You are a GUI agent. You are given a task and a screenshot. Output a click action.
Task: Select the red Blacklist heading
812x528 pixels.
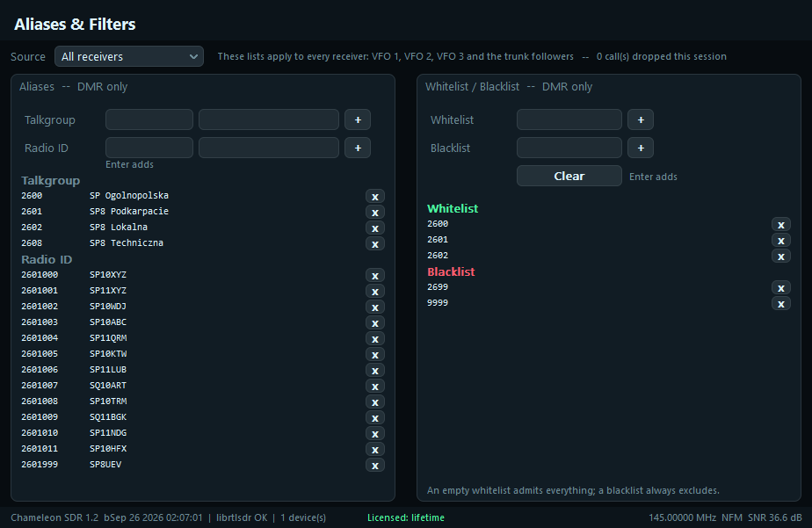(x=451, y=271)
